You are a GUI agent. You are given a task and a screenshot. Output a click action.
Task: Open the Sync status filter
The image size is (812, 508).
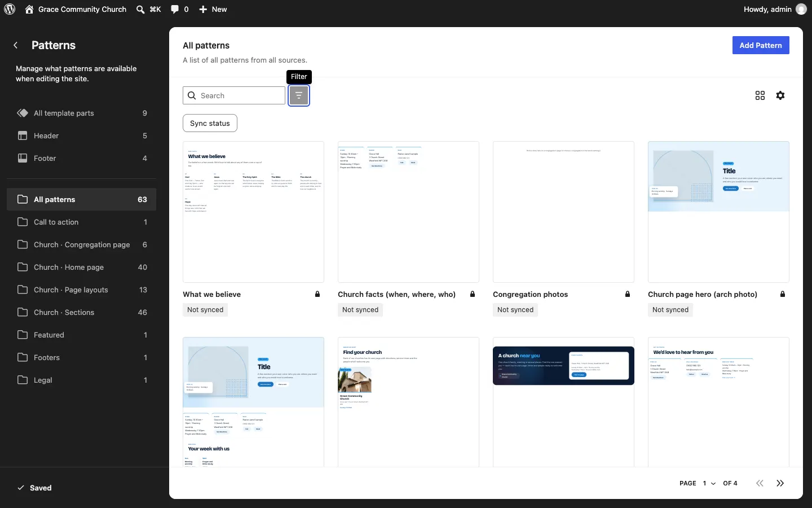click(210, 123)
